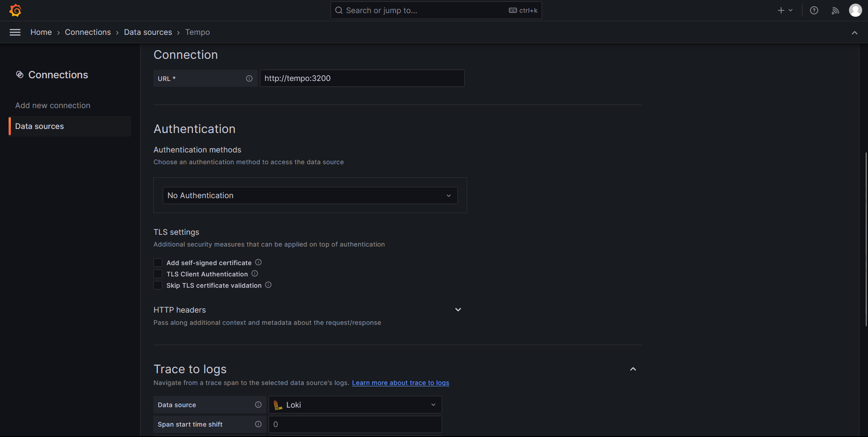This screenshot has width=868, height=437.
Task: Go to Connections breadcrumb link
Action: (x=88, y=32)
